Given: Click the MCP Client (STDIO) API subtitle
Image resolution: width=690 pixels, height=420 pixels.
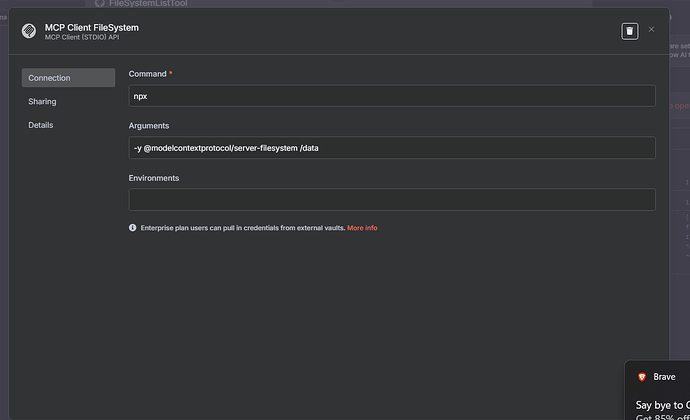Looking at the screenshot, I should coord(82,37).
